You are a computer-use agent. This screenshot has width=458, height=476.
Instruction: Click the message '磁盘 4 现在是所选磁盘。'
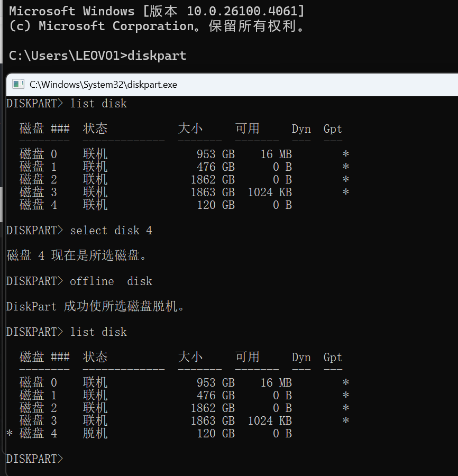coord(76,255)
